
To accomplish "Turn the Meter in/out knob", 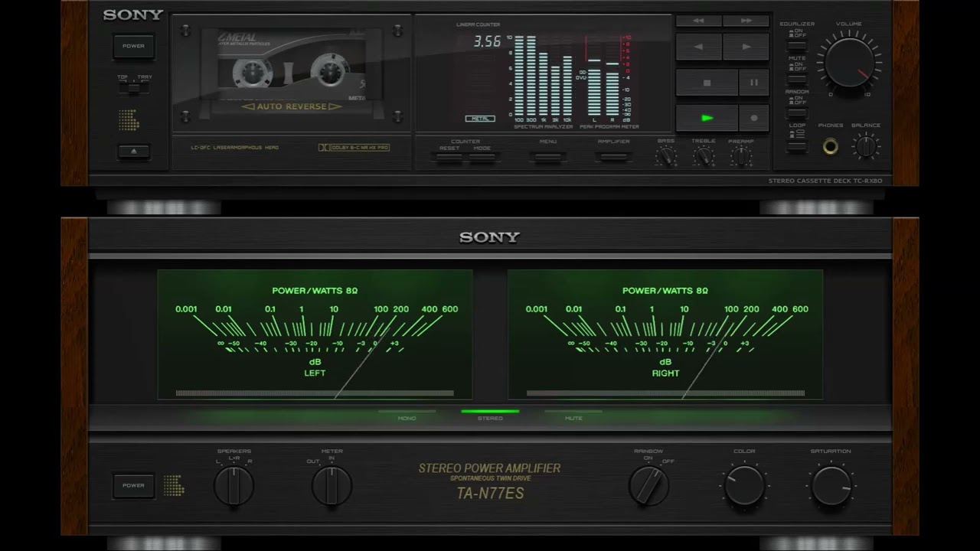I will pyautogui.click(x=332, y=485).
